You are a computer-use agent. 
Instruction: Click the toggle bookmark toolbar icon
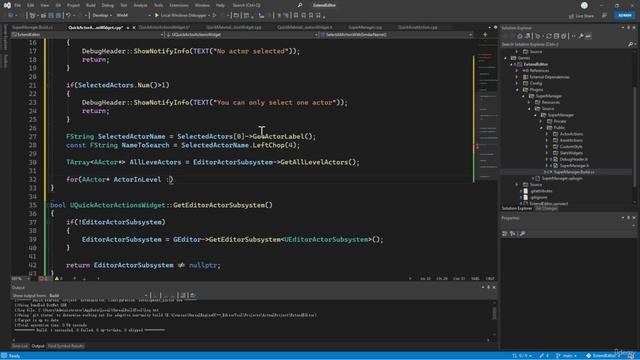point(296,16)
